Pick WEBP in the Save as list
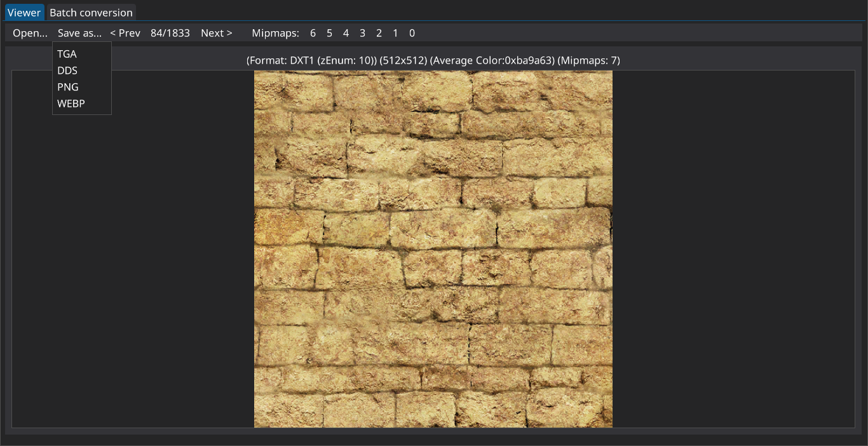 [71, 104]
